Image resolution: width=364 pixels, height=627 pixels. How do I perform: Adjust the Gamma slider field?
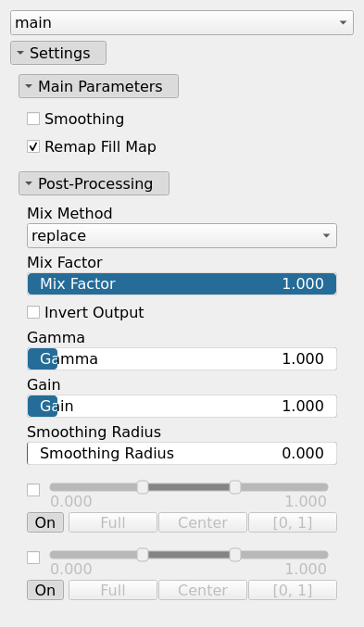pos(182,359)
